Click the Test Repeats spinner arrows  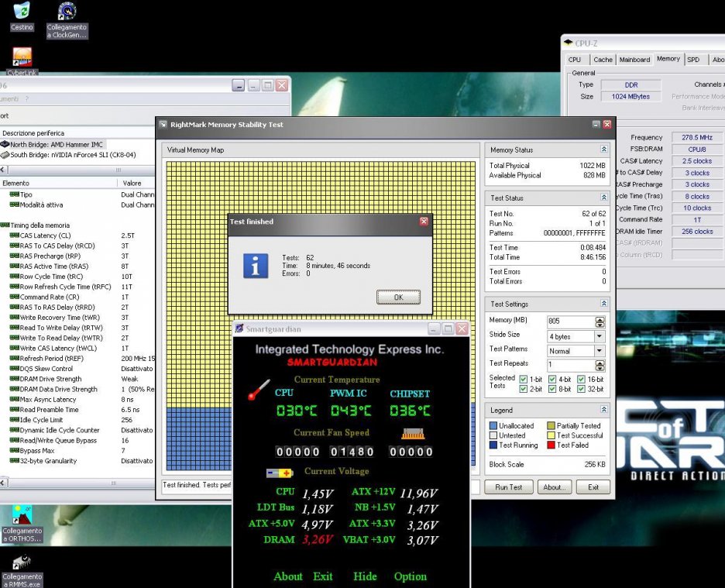point(600,366)
